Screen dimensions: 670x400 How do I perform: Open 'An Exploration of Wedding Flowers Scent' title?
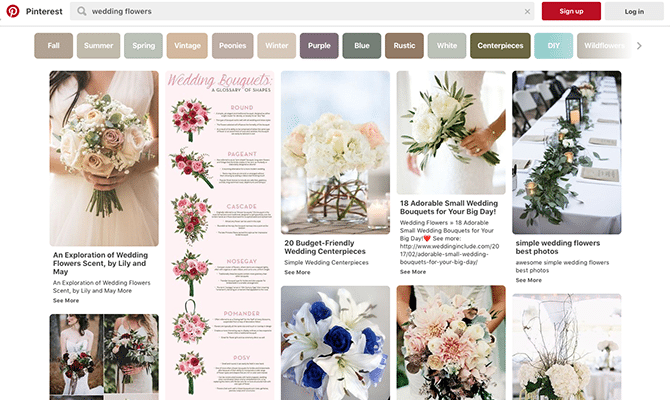[100, 263]
